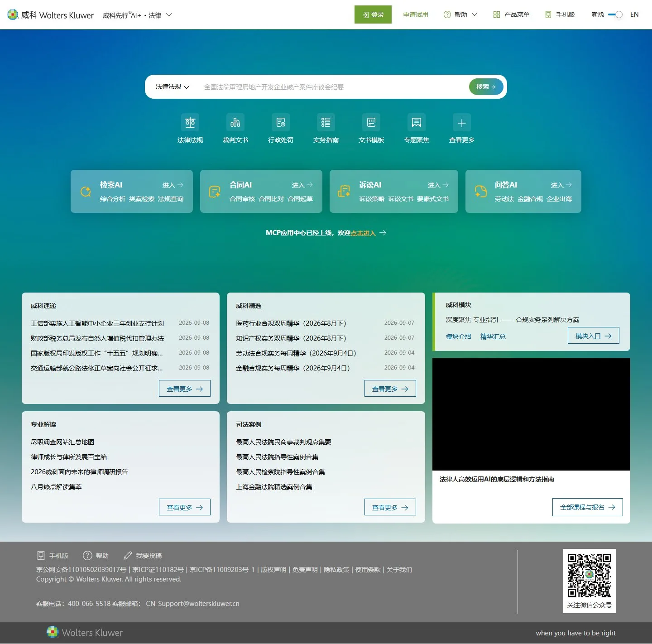This screenshot has height=644, width=652.
Task: Open 劳动法合规实务每周精华 (2026年9月4日)
Action: (x=296, y=353)
